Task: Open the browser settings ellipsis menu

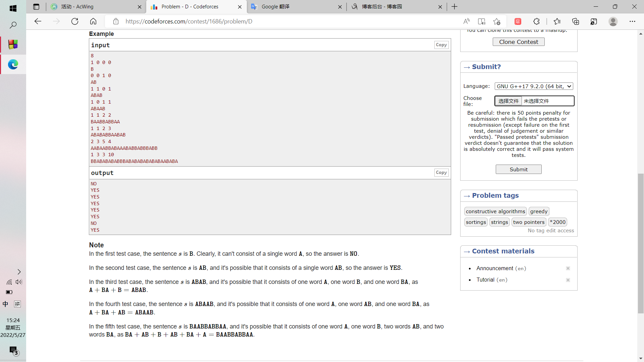Action: [x=632, y=21]
